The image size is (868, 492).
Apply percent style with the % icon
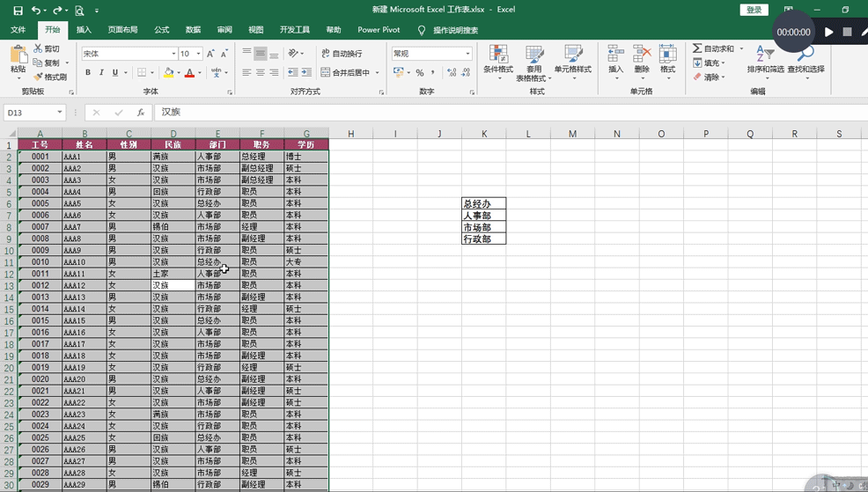click(x=420, y=72)
